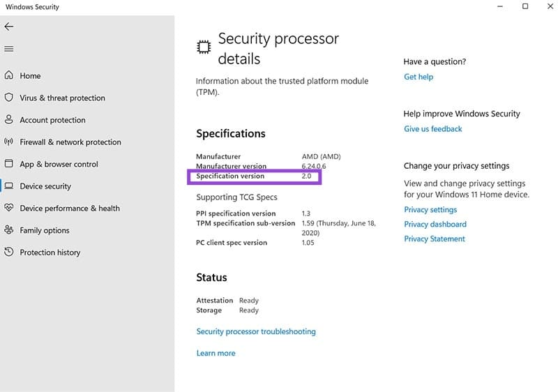Click the Account protection person icon
The width and height of the screenshot is (558, 392).
click(x=9, y=120)
